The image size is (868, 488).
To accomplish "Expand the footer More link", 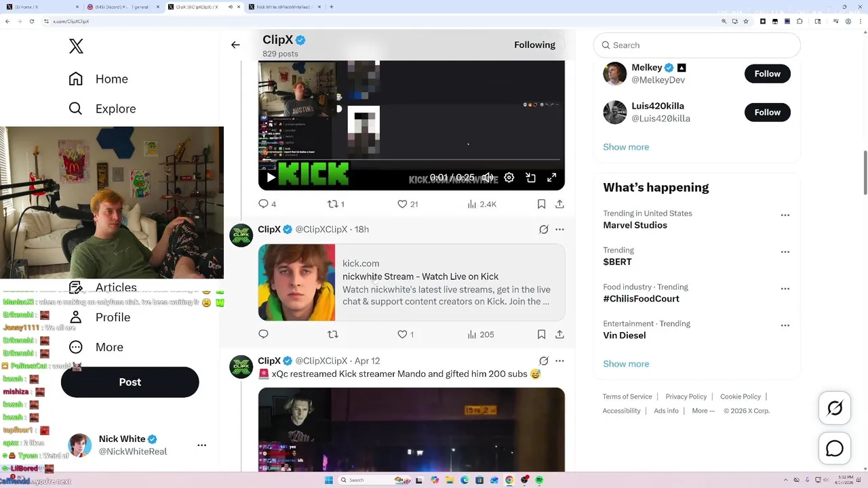I will 703,411.
